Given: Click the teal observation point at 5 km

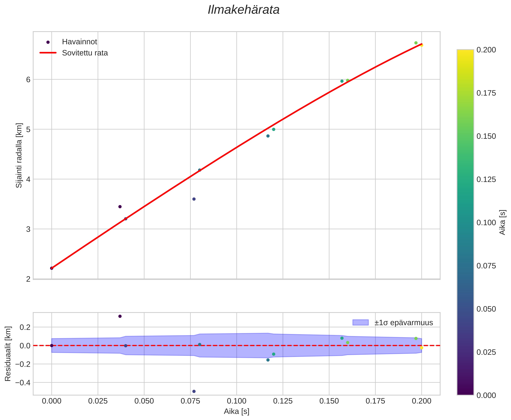Looking at the screenshot, I should tap(274, 129).
